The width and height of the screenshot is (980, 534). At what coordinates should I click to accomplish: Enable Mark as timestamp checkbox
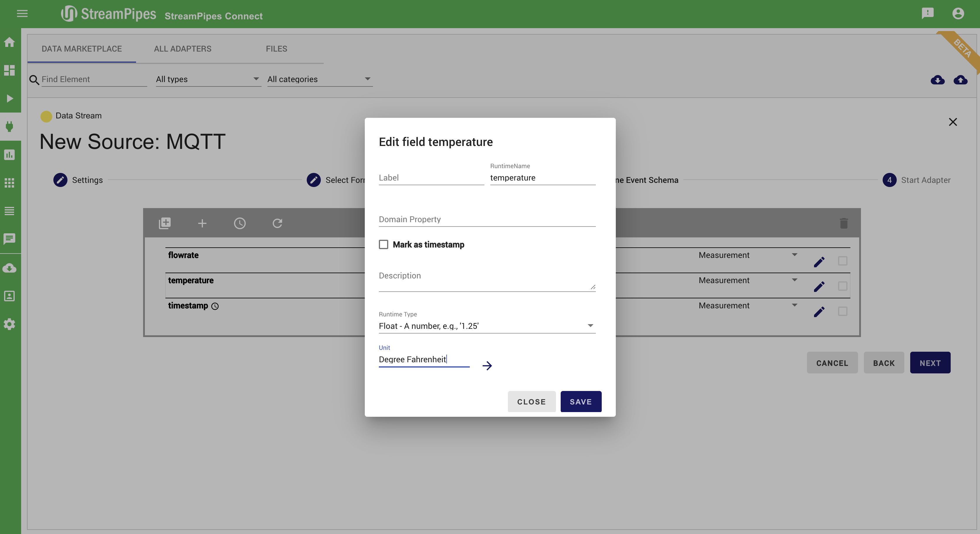(384, 244)
